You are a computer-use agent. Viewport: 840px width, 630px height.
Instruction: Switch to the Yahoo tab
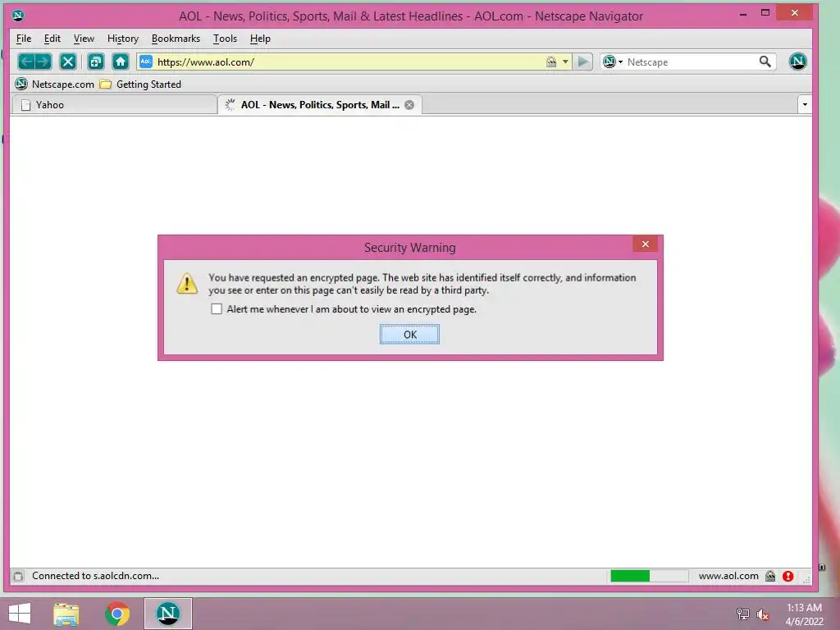[114, 104]
